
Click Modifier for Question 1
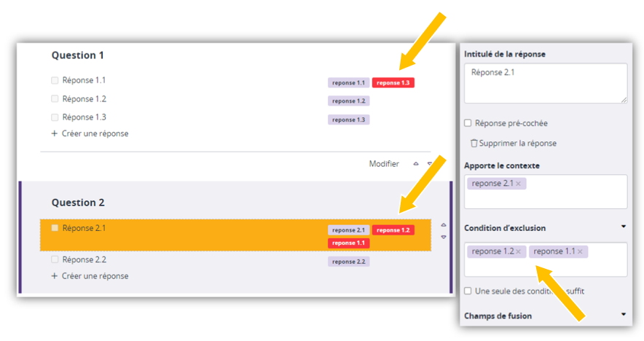tap(384, 164)
